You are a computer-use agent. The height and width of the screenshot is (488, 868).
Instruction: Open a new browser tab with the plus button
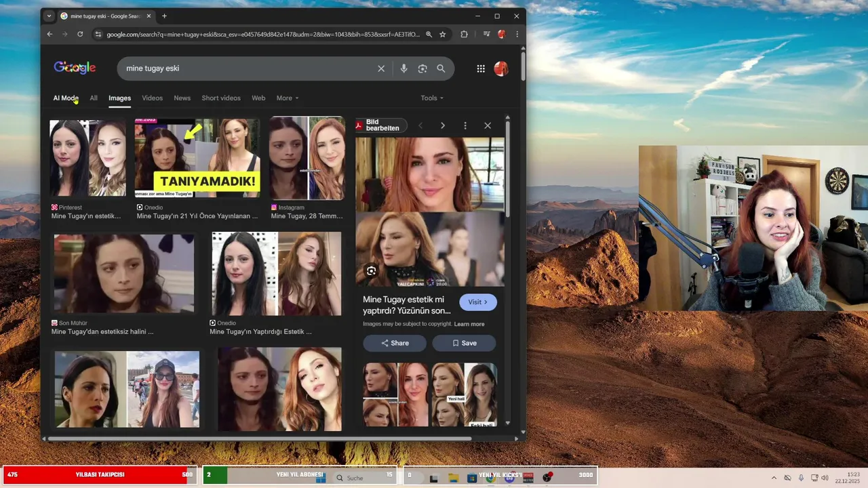tap(164, 16)
